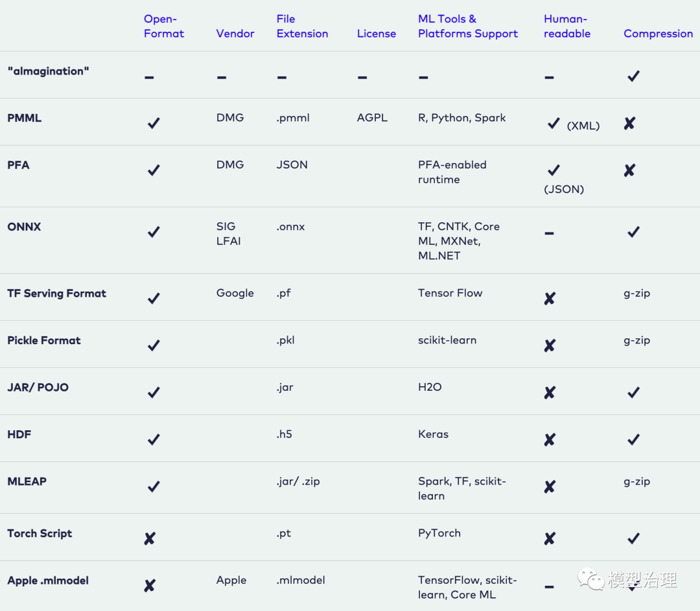Click the License column header
Image resolution: width=700 pixels, height=611 pixels.
click(x=377, y=34)
